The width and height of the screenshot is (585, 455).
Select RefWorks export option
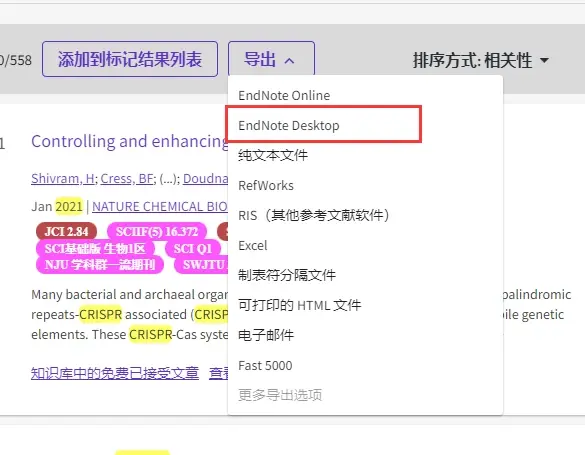coord(266,185)
